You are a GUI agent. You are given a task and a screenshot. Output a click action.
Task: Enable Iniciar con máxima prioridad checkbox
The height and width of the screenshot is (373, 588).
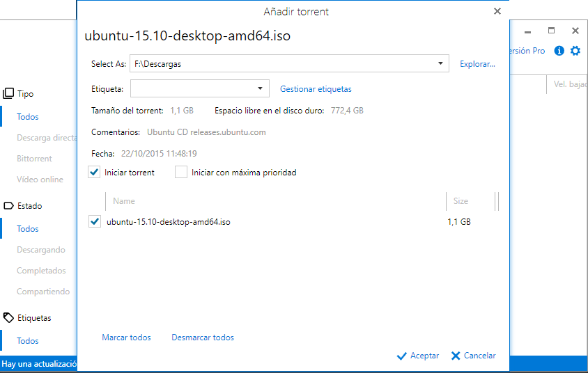coord(181,173)
